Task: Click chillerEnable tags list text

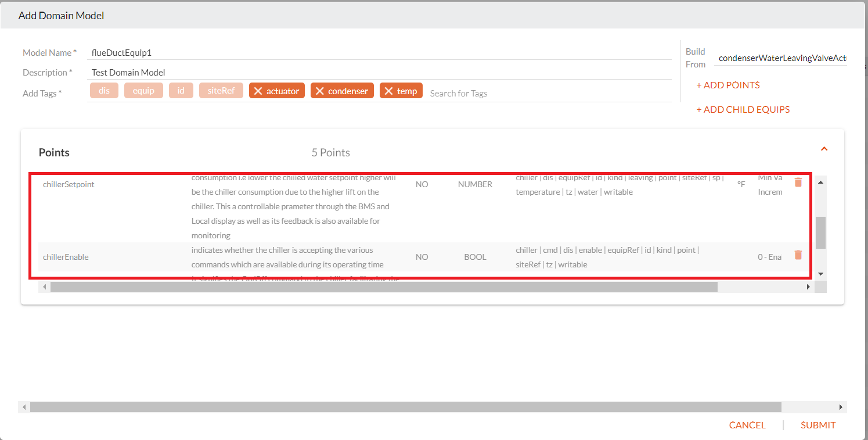Action: [607, 257]
